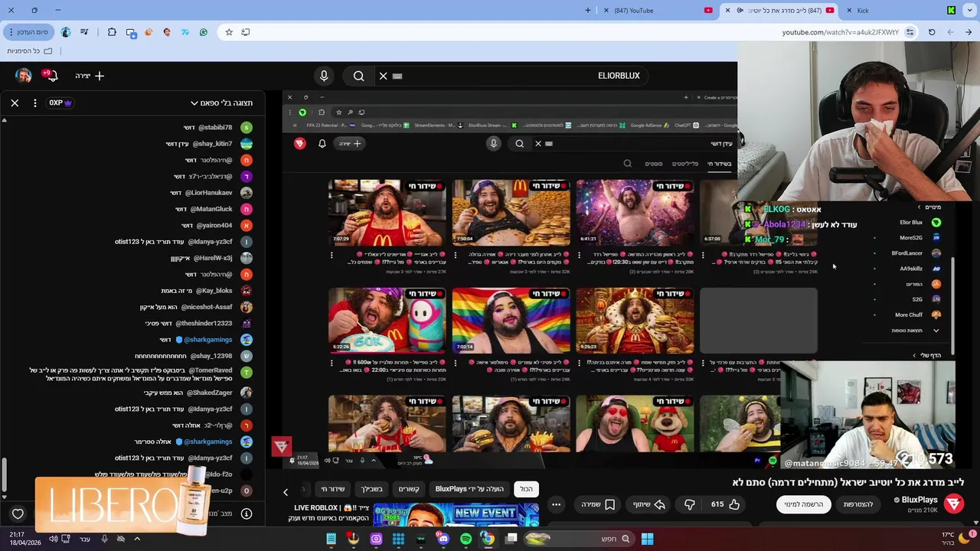Click the video title text
The height and width of the screenshot is (551, 980).
tap(848, 482)
